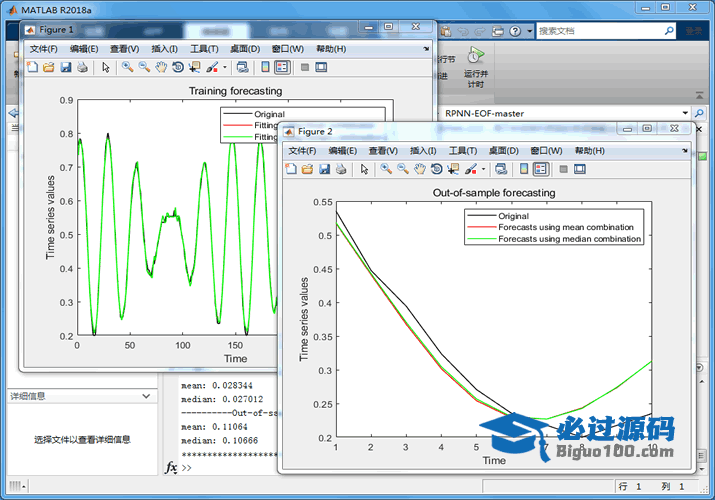The width and height of the screenshot is (715, 500).
Task: Select Pan hand tool in Figure 2
Action: 420,169
